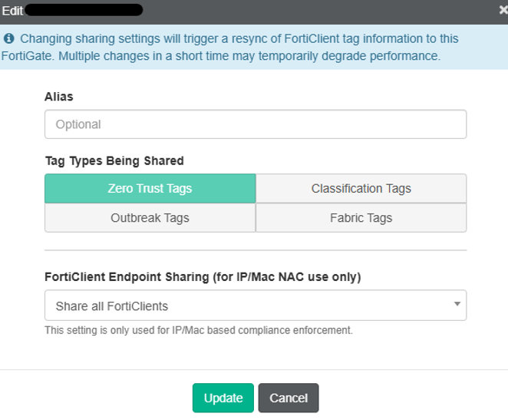
Task: Click the Tag Types Being Shared heading
Action: pos(114,160)
